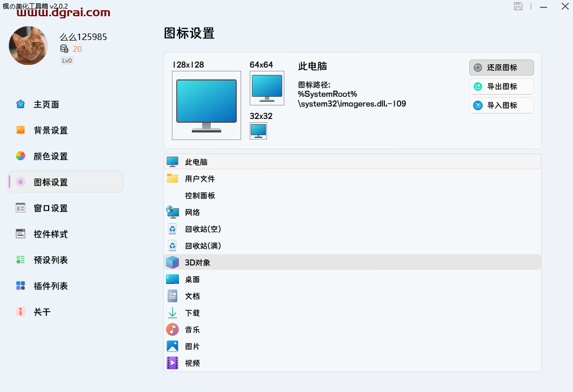The height and width of the screenshot is (392, 573).
Task: Click the recycle bin icon for 回收站(空)
Action: (x=172, y=229)
